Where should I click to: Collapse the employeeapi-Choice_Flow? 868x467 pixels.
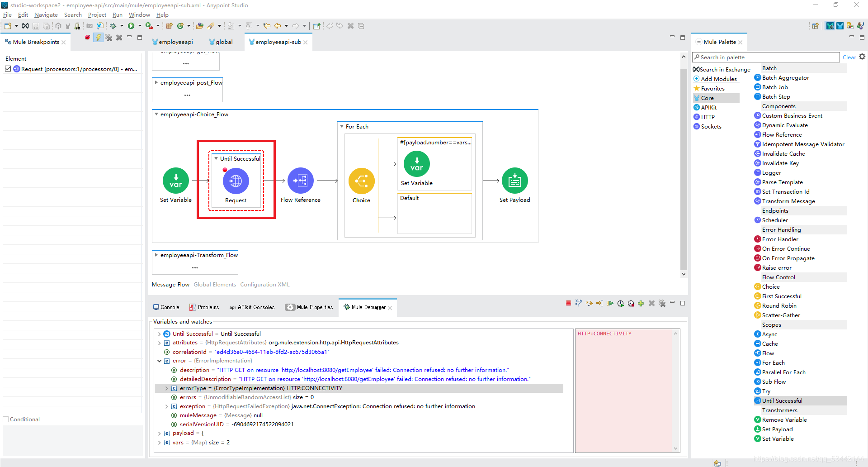[156, 114]
